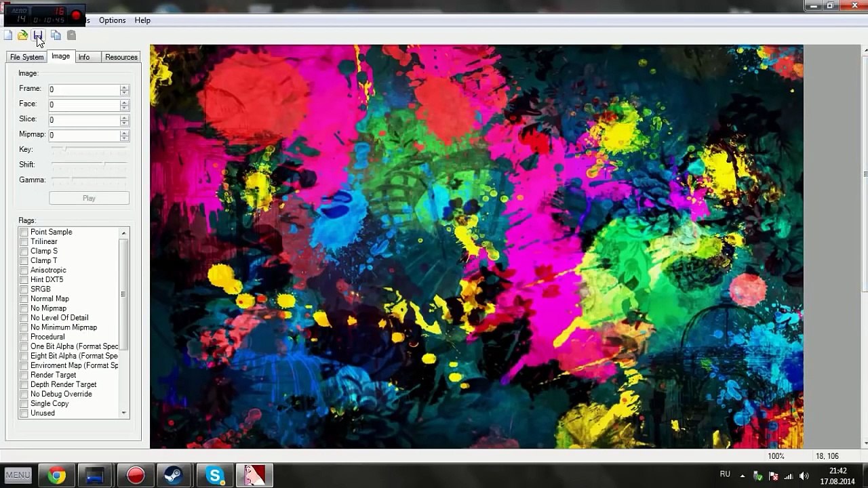Click inside the Frame input field
The width and height of the screenshot is (868, 488).
(84, 89)
